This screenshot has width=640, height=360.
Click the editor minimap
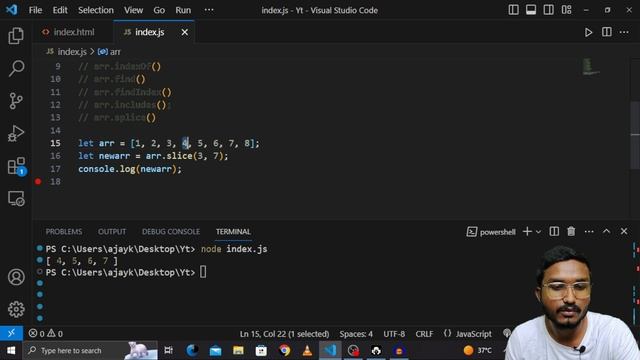pos(591,67)
